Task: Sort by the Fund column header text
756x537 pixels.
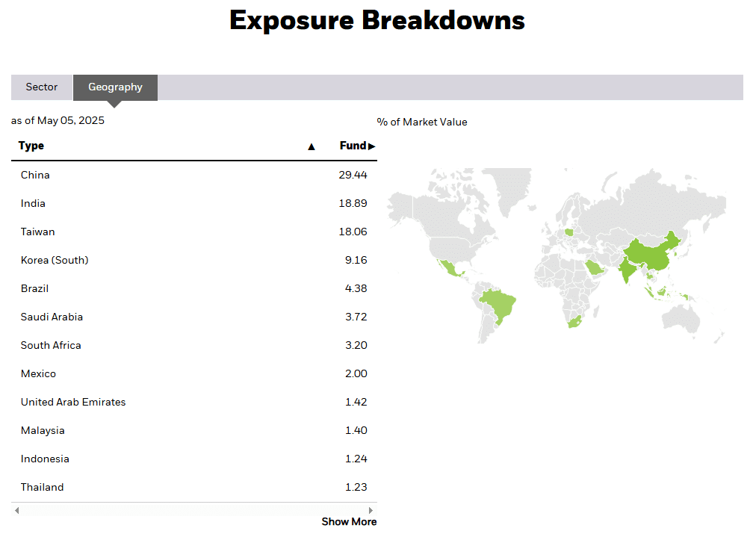Action: tap(353, 146)
